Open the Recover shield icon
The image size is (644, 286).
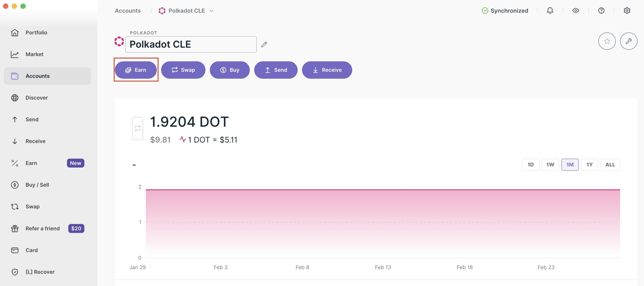point(15,272)
